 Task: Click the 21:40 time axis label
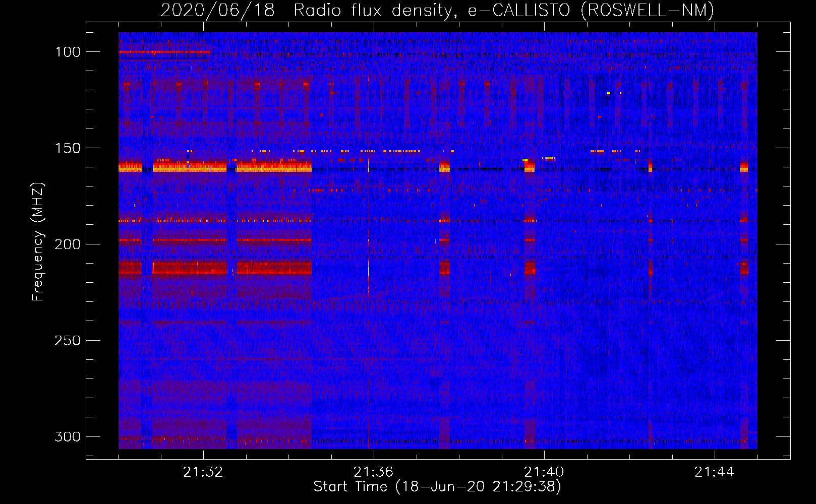[544, 472]
